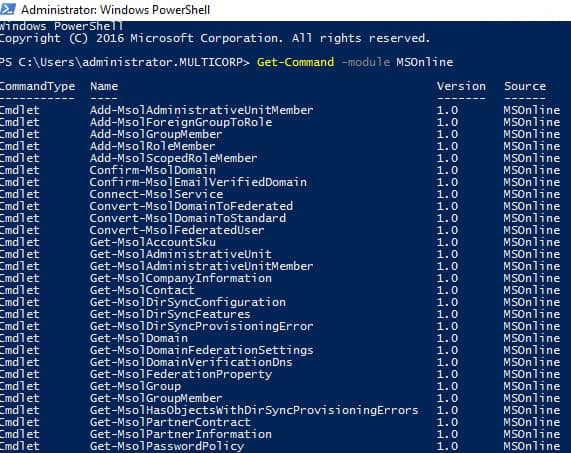Select 'Add-MsolGroupMember' cmdlet name
This screenshot has height=453, width=571.
click(x=156, y=134)
